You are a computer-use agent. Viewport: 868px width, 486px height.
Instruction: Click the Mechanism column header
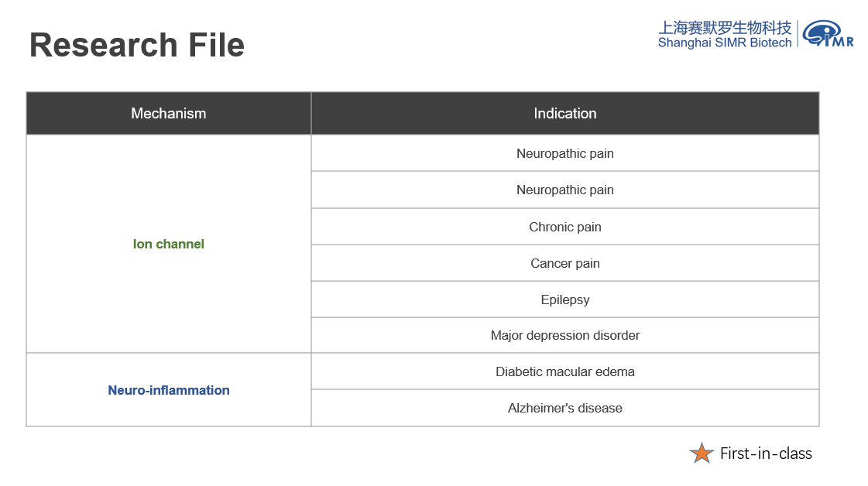[169, 114]
